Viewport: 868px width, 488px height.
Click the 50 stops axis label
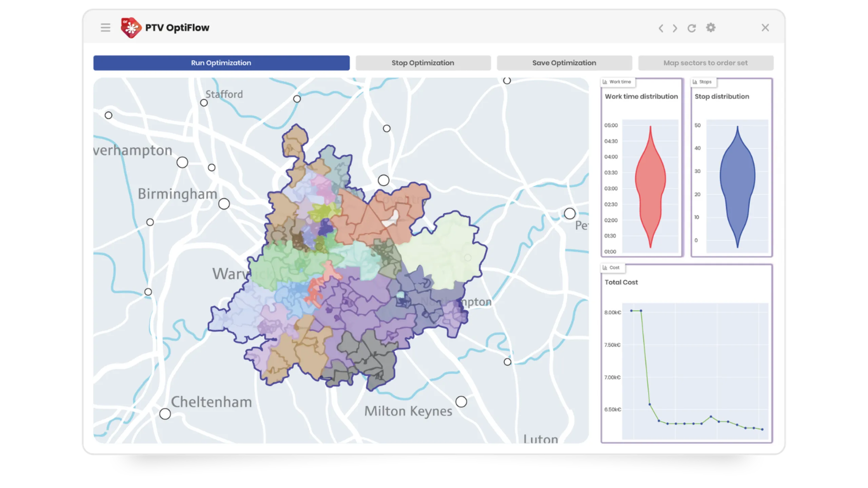coord(697,125)
